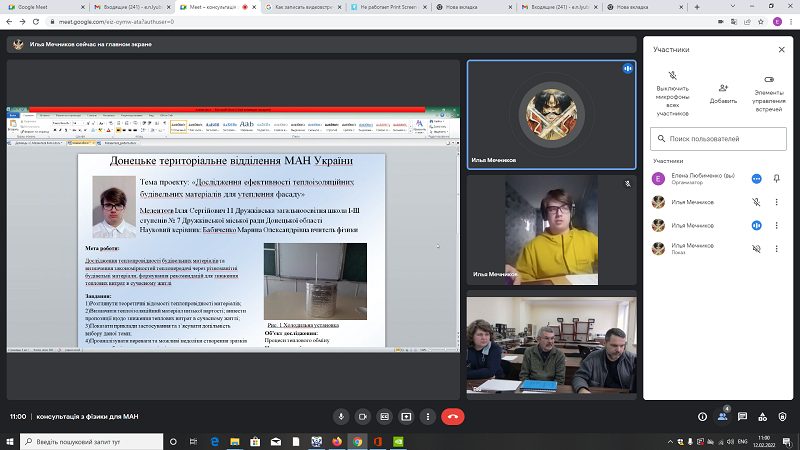The image size is (800, 450).
Task: Turn off camera in Meet controls
Action: pyautogui.click(x=363, y=417)
